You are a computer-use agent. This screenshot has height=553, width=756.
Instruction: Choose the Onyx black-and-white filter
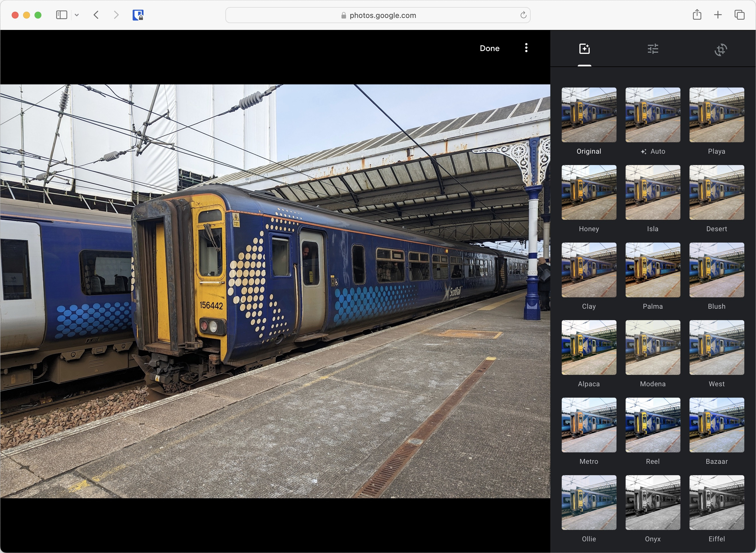click(x=652, y=503)
